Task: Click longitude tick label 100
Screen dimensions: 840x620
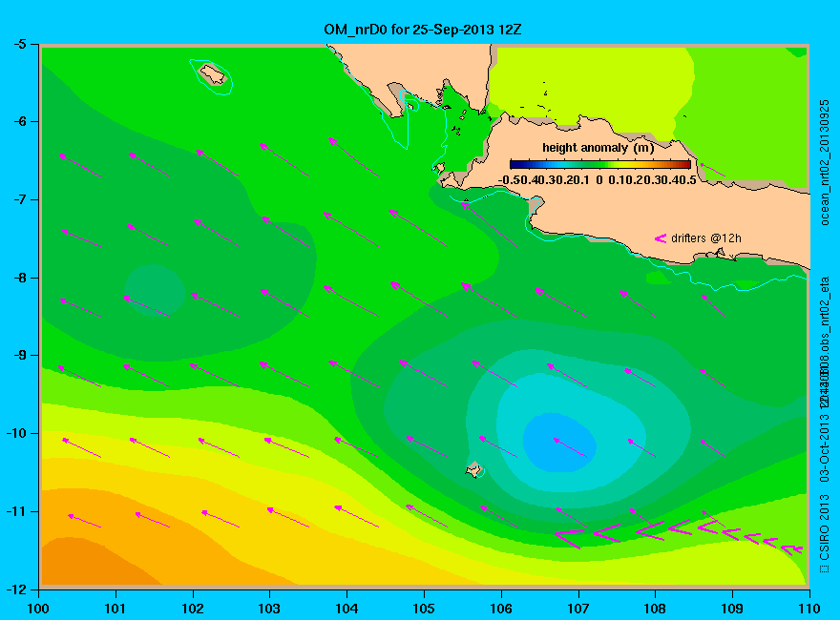Action: tap(38, 609)
